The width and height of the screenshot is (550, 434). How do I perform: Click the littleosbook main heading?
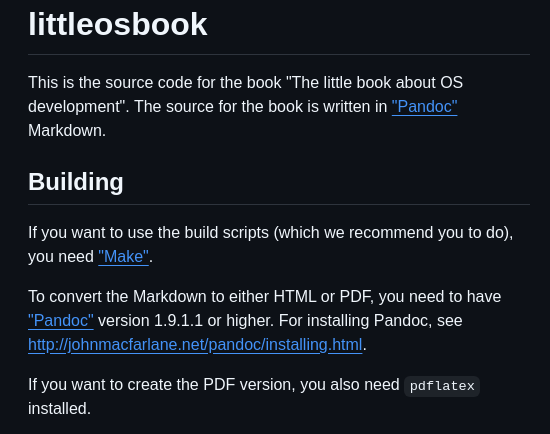[x=118, y=24]
